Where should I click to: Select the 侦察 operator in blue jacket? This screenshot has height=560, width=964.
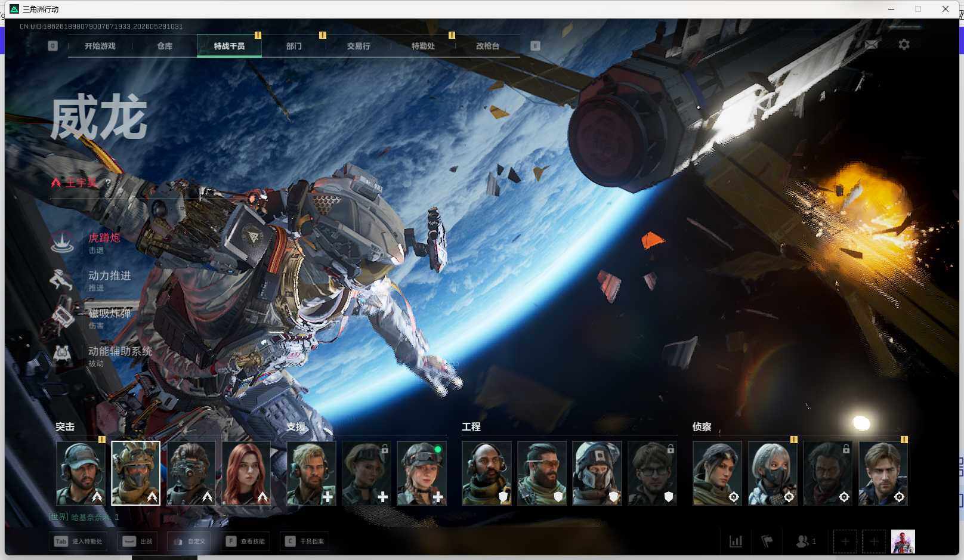click(x=883, y=473)
